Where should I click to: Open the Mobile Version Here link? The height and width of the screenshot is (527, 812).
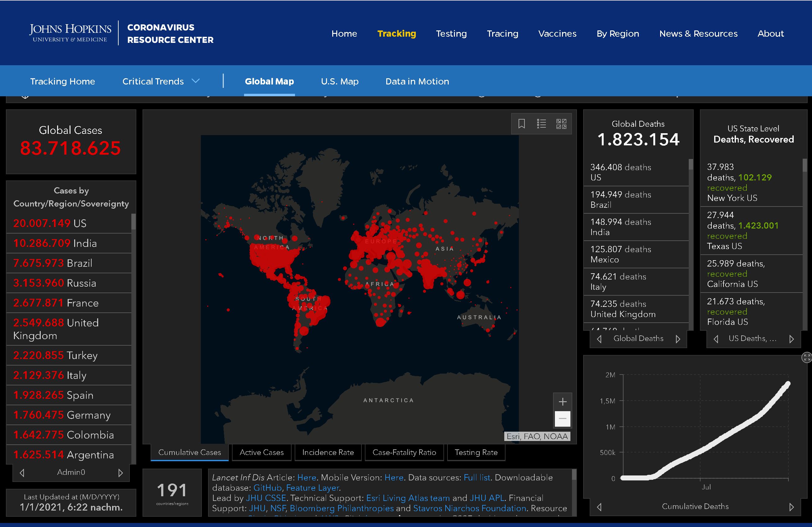(x=394, y=478)
